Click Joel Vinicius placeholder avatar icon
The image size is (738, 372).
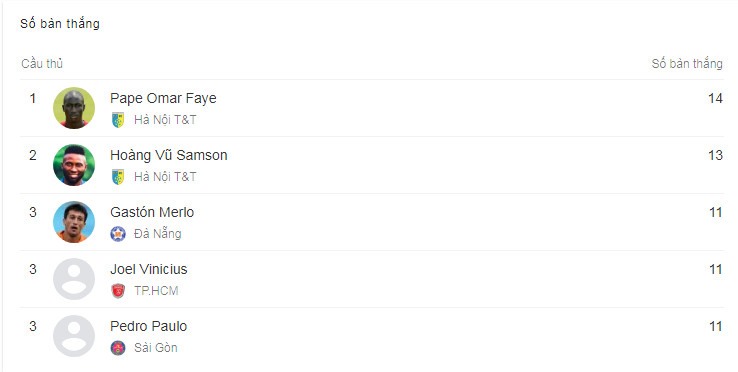(74, 279)
